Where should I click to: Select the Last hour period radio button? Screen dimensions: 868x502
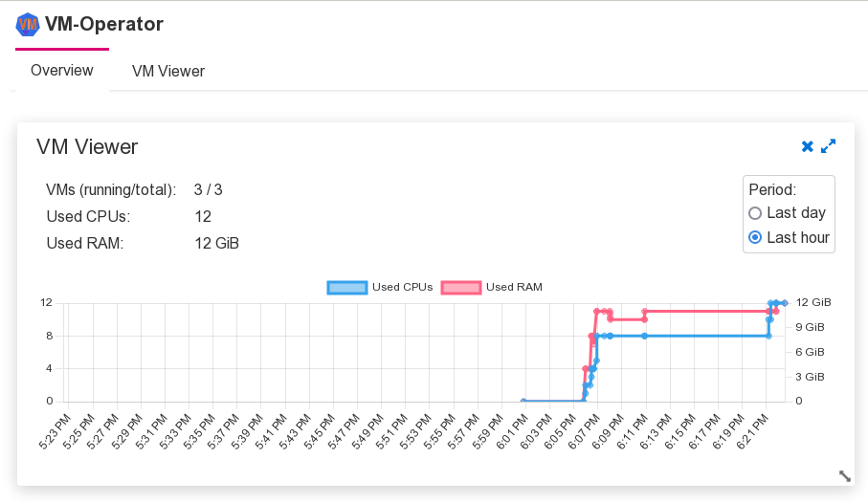click(755, 238)
